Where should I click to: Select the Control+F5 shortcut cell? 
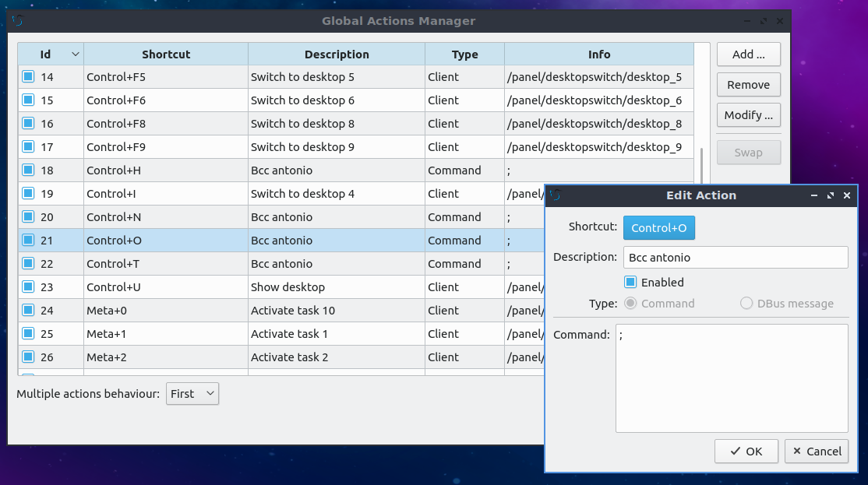[x=165, y=77]
